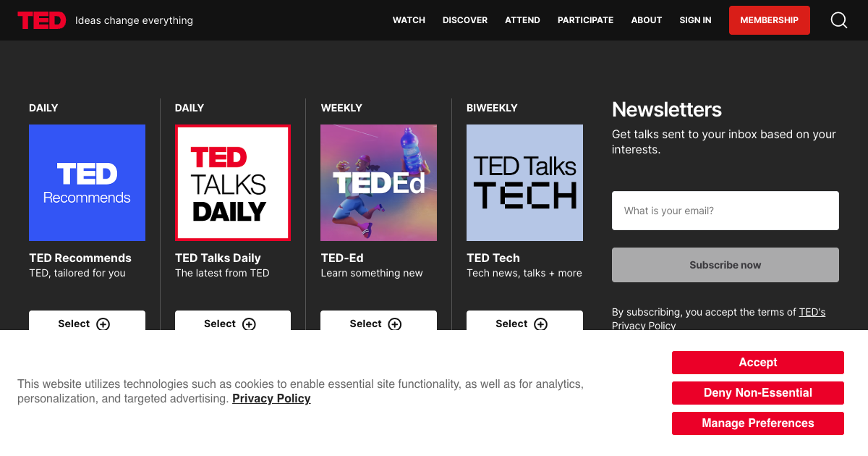
Task: Click the TED logo in the header
Action: click(x=41, y=20)
